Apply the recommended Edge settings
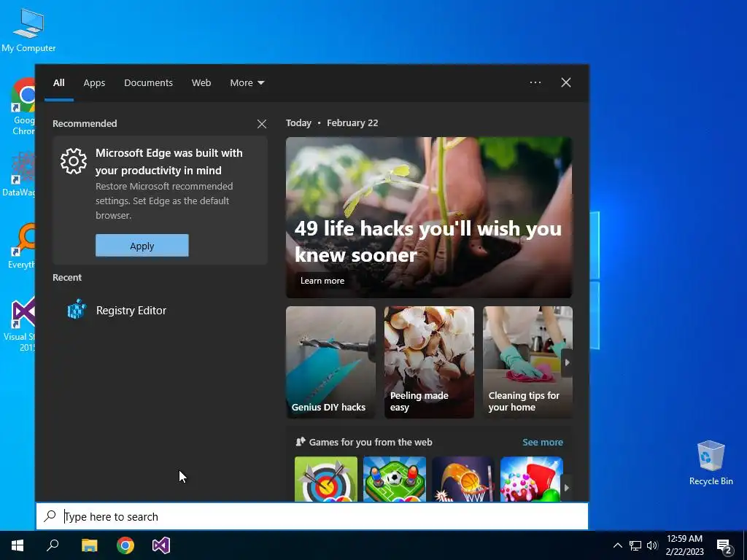Viewport: 747px width, 560px height. coord(142,246)
